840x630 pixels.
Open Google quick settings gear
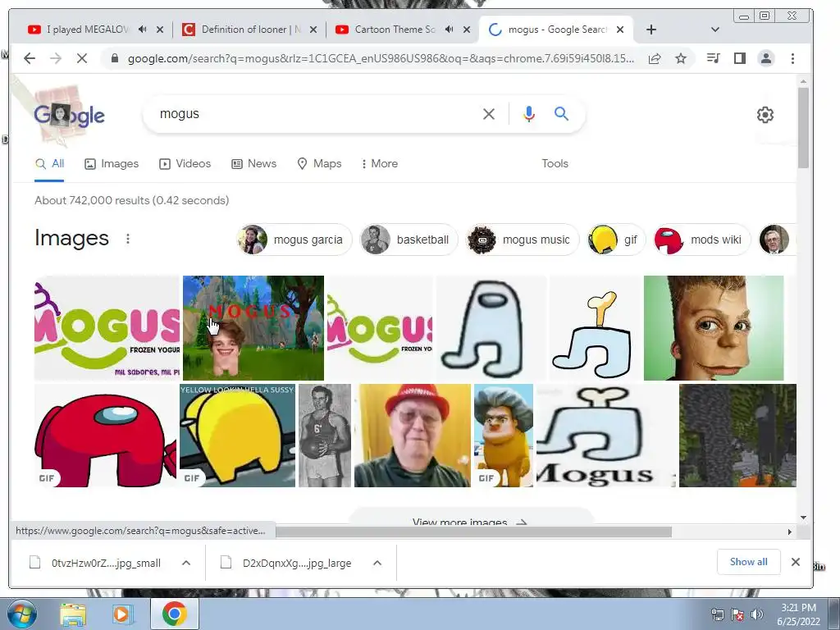765,115
